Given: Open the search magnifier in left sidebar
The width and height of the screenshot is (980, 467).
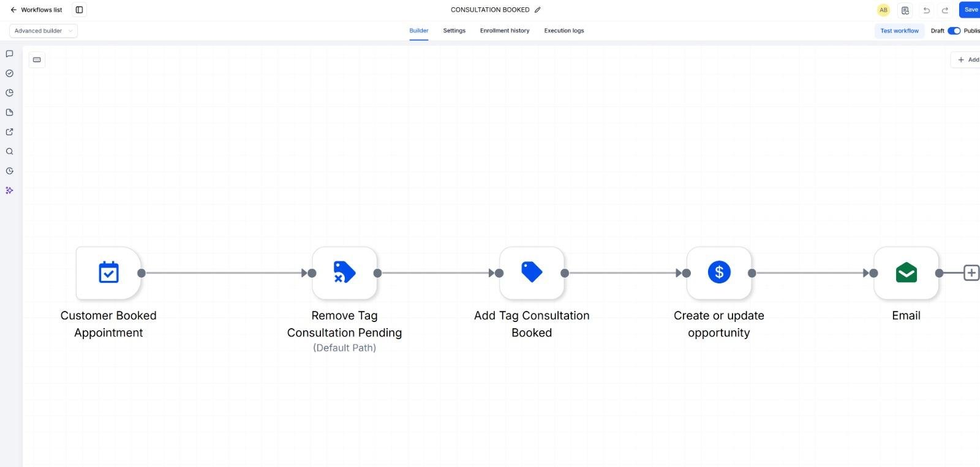Looking at the screenshot, I should (x=9, y=152).
